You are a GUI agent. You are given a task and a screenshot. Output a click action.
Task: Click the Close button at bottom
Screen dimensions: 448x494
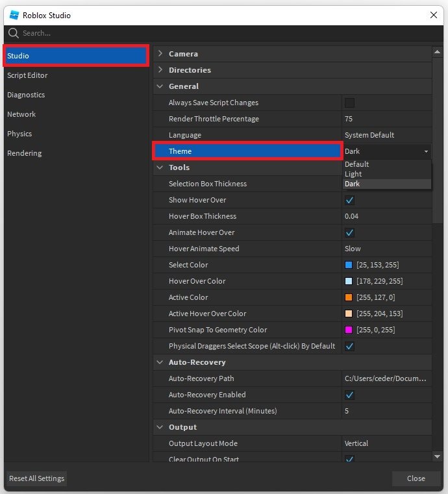(x=416, y=478)
